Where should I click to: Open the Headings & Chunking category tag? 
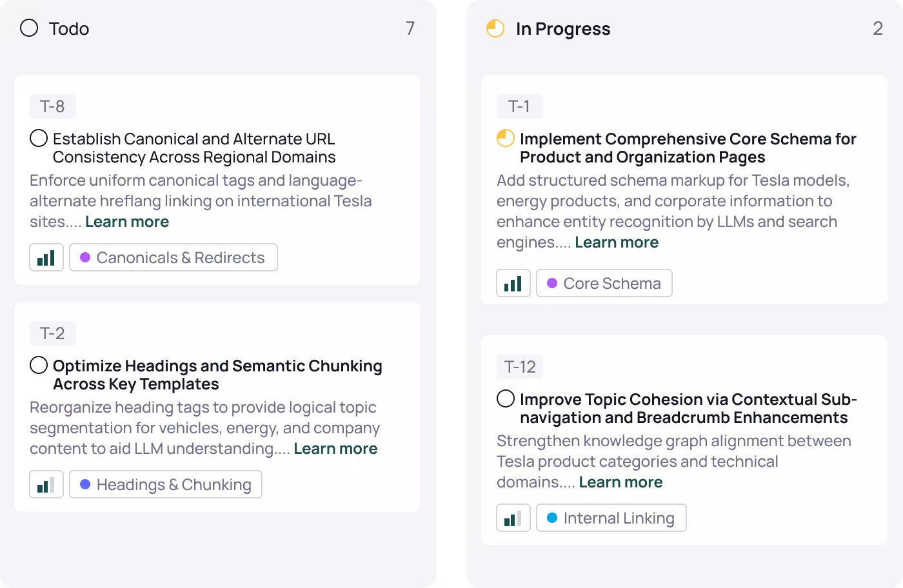(166, 484)
